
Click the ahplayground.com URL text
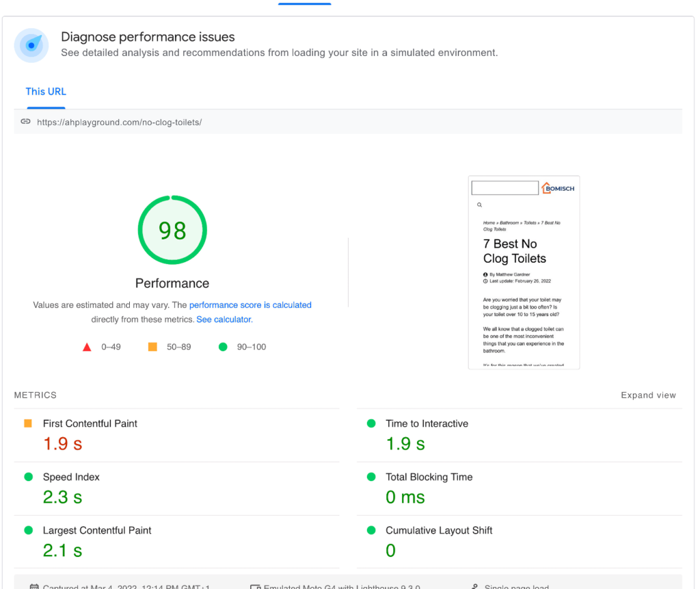(x=120, y=122)
